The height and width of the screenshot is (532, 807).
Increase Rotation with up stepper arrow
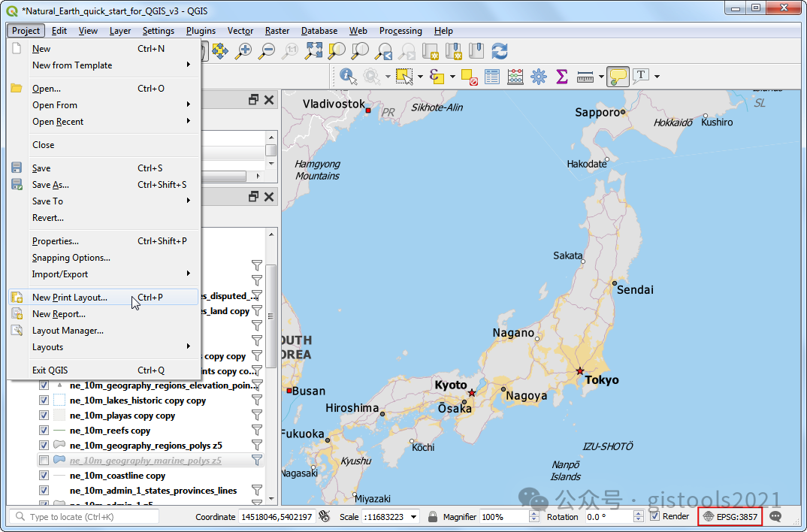pyautogui.click(x=638, y=513)
